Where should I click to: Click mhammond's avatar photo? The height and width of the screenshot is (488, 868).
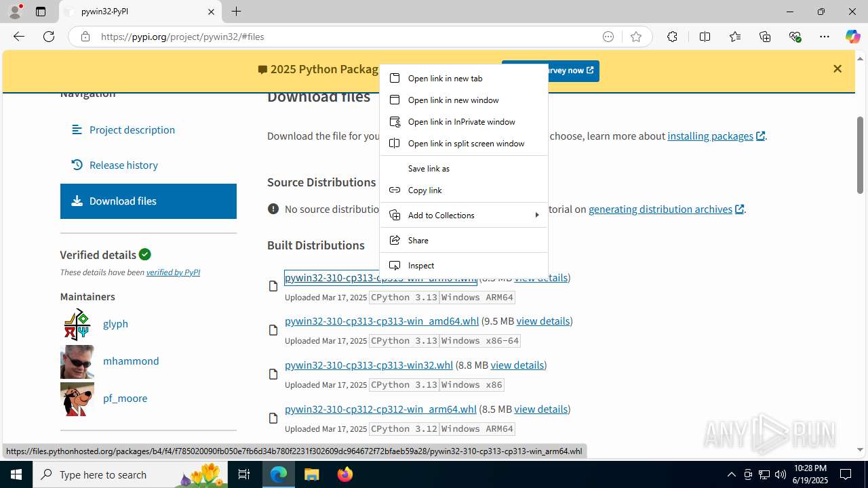[77, 361]
